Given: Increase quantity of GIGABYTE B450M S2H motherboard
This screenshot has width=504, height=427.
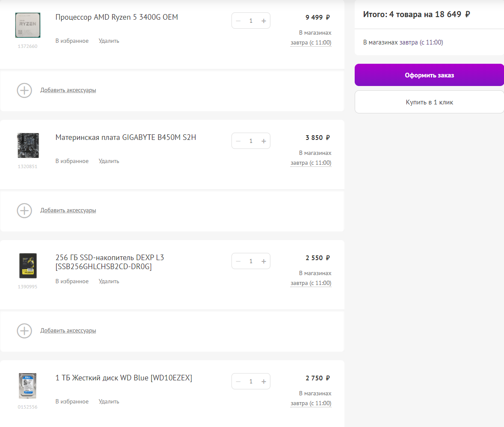Looking at the screenshot, I should 264,141.
